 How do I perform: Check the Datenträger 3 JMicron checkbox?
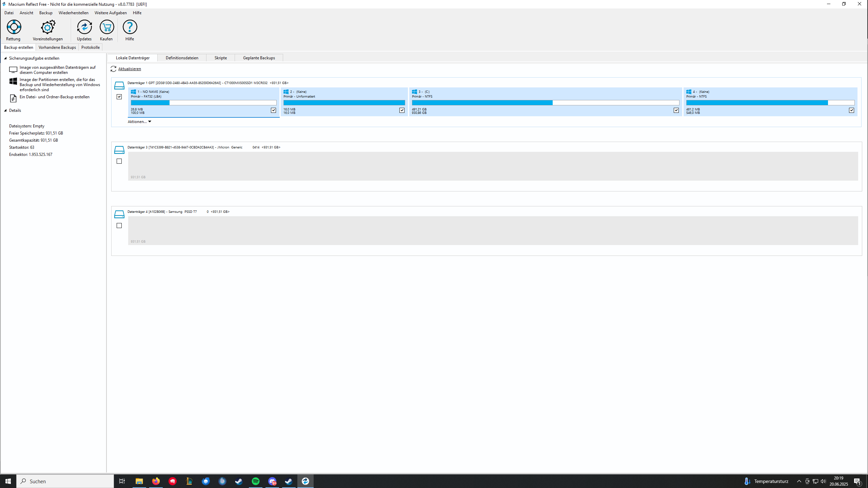coord(119,161)
